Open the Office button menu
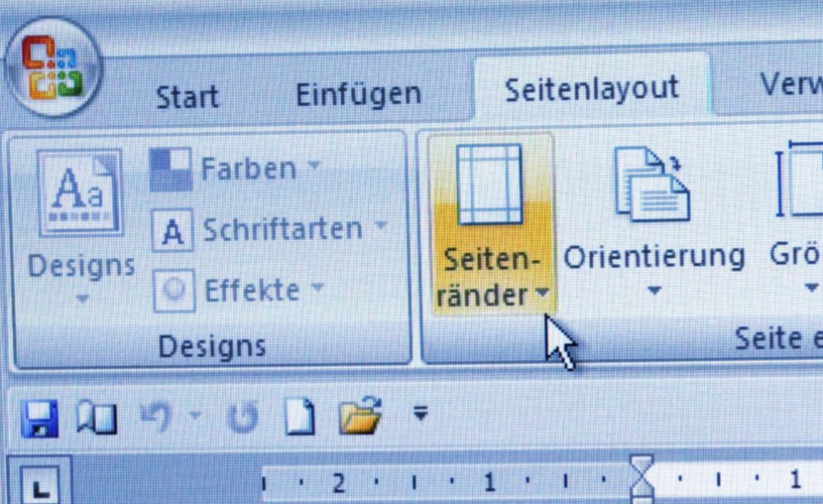Image resolution: width=823 pixels, height=504 pixels. [x=53, y=67]
